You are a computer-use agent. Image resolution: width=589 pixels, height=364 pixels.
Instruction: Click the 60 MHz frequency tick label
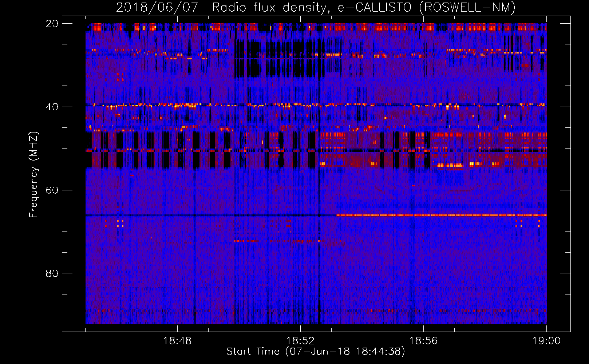tap(52, 190)
